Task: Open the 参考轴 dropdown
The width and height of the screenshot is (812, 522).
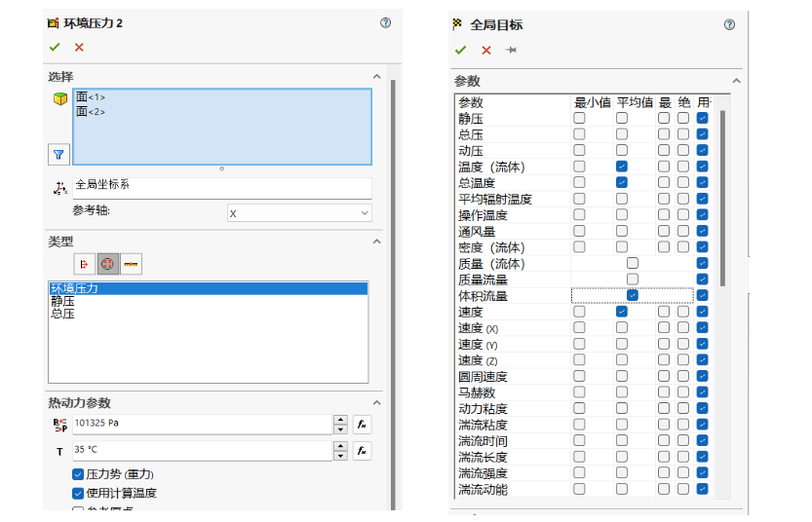Action: tap(299, 213)
